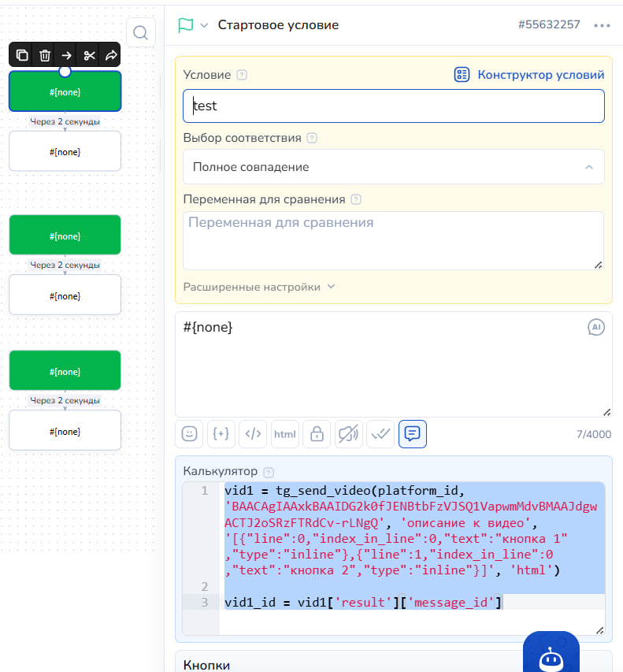Select the second green #{none} block
Image resolution: width=623 pixels, height=672 pixels.
point(65,235)
